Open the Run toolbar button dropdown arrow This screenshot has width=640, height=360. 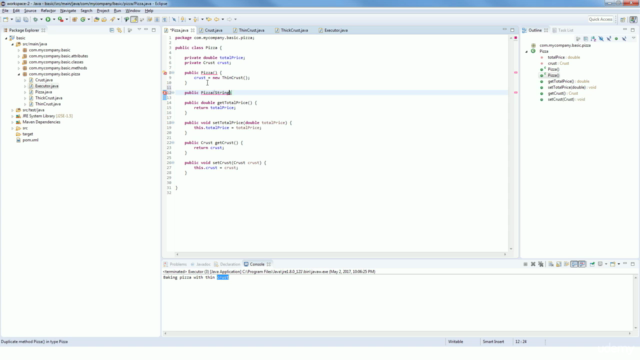click(54, 19)
